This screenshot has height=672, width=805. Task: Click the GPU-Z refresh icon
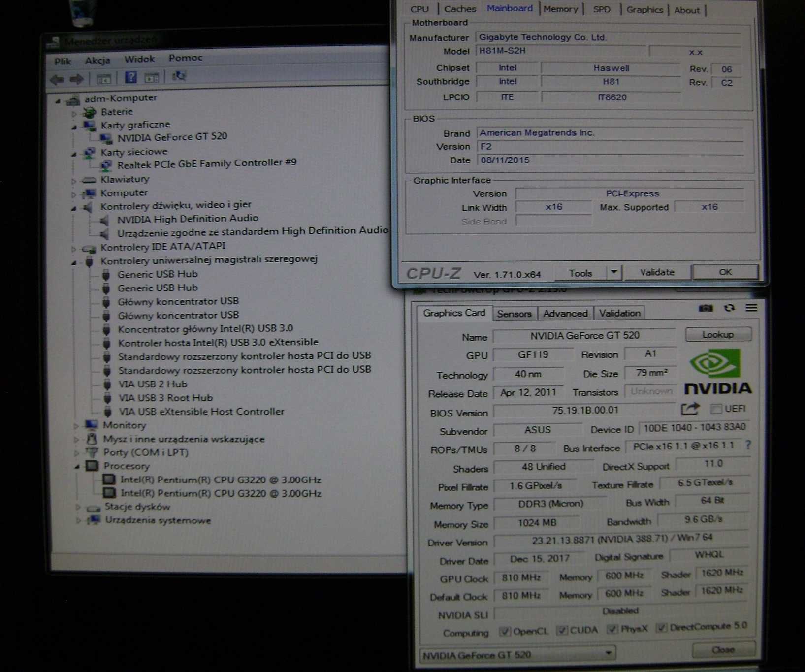[x=729, y=308]
